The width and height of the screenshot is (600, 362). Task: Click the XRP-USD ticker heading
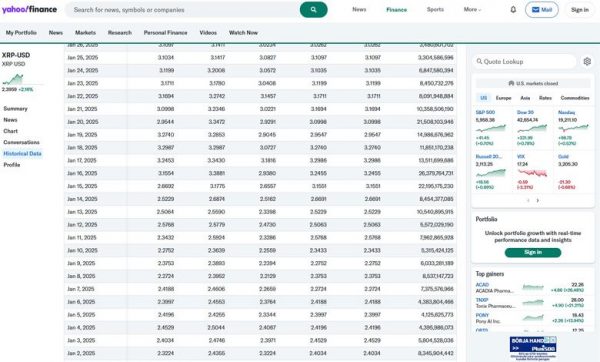click(16, 55)
